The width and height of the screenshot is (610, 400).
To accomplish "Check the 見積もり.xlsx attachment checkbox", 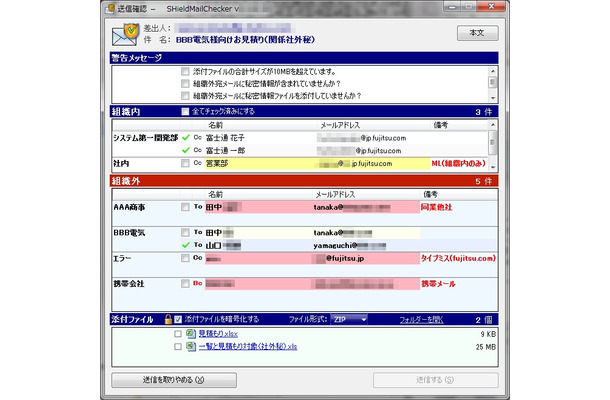I will (178, 334).
